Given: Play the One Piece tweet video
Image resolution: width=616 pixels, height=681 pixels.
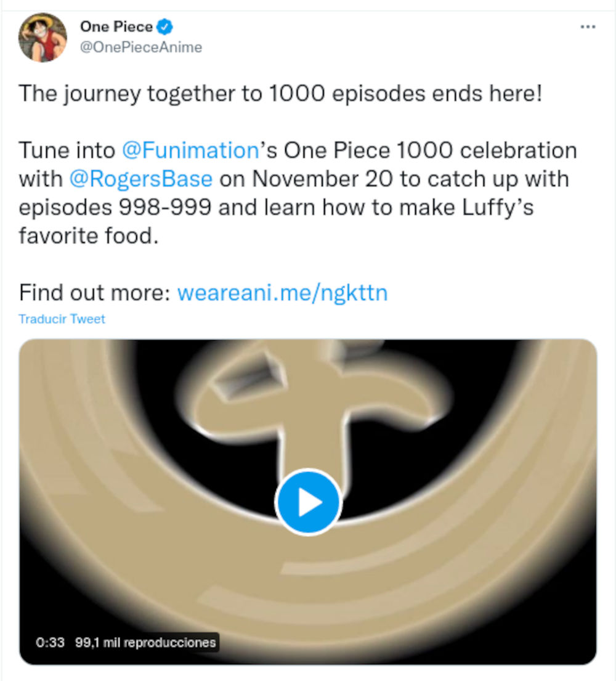Looking at the screenshot, I should [307, 502].
